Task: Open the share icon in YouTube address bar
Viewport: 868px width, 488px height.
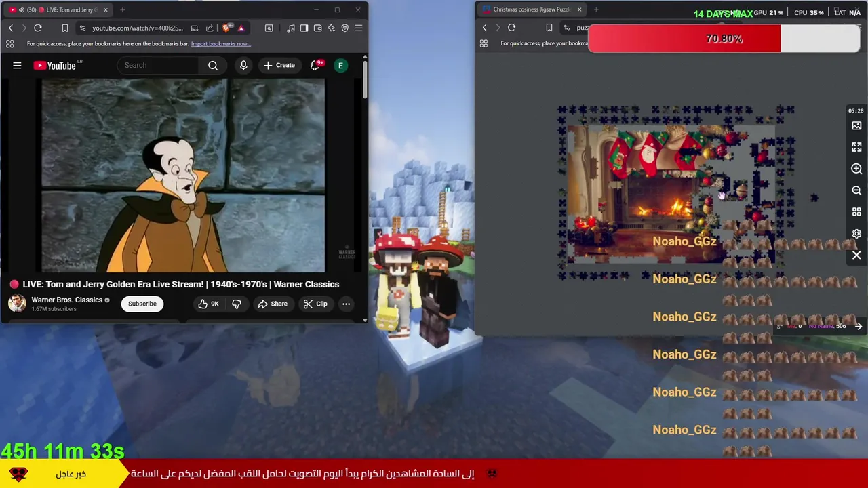Action: tap(210, 28)
